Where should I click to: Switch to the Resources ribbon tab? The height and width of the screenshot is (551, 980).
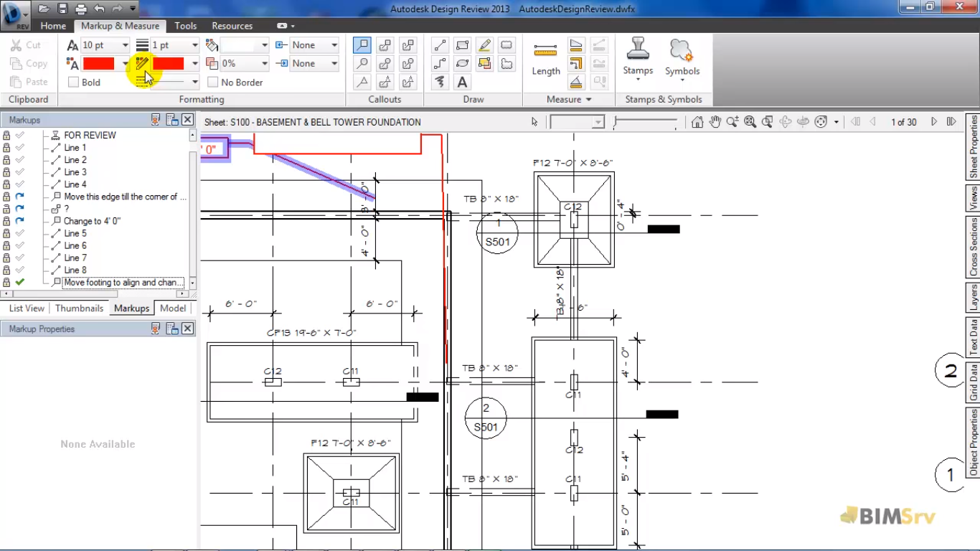[232, 26]
